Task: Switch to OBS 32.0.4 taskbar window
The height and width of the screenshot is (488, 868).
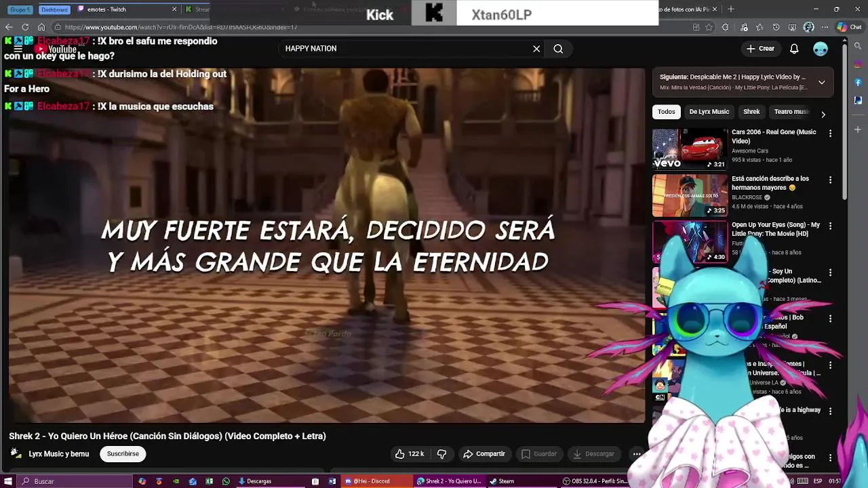Action: click(595, 481)
